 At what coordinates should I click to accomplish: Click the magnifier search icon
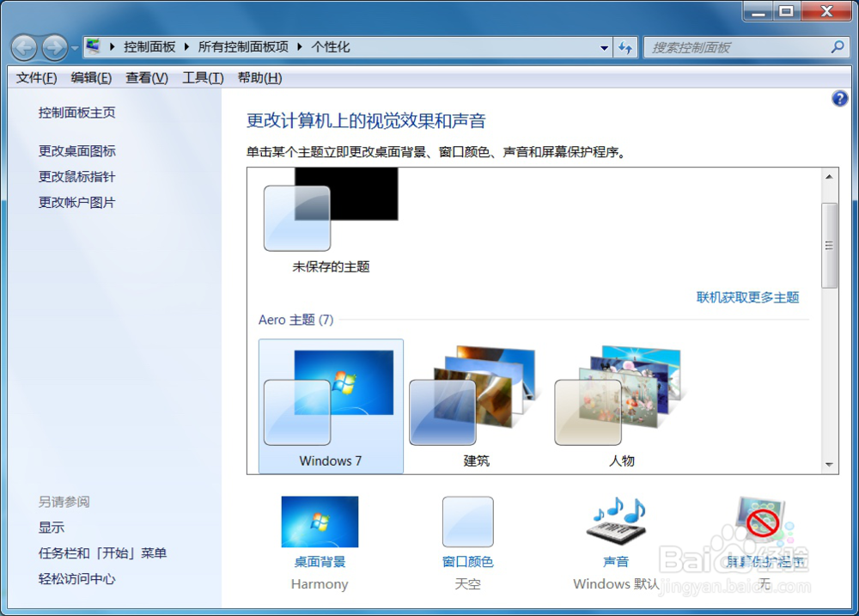[x=837, y=47]
